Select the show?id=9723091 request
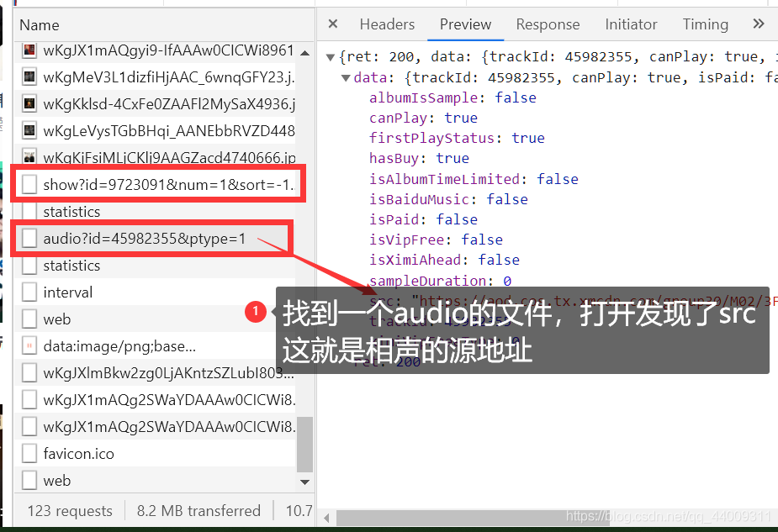The width and height of the screenshot is (778, 532). (x=155, y=184)
